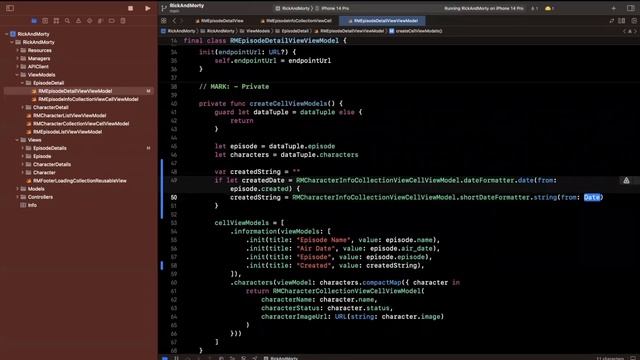Viewport: 640px width, 360px height.
Task: Expand the Resources group
Action: click(18, 50)
